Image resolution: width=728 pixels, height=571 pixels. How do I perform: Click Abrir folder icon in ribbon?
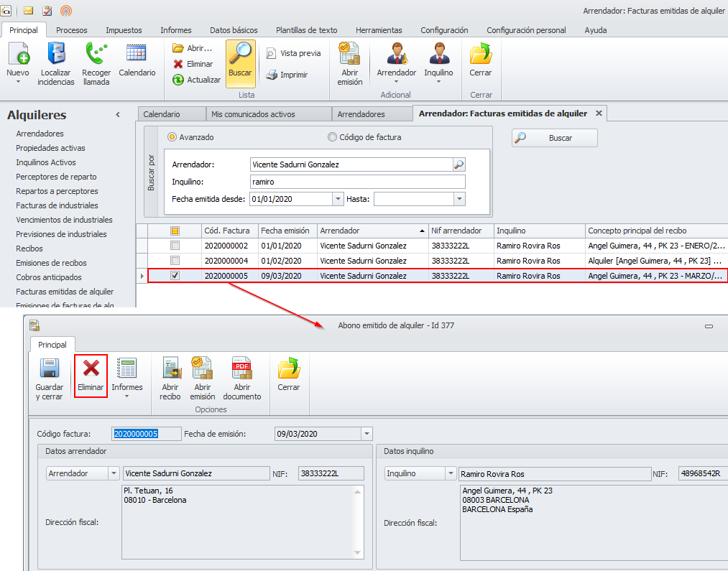coord(178,48)
